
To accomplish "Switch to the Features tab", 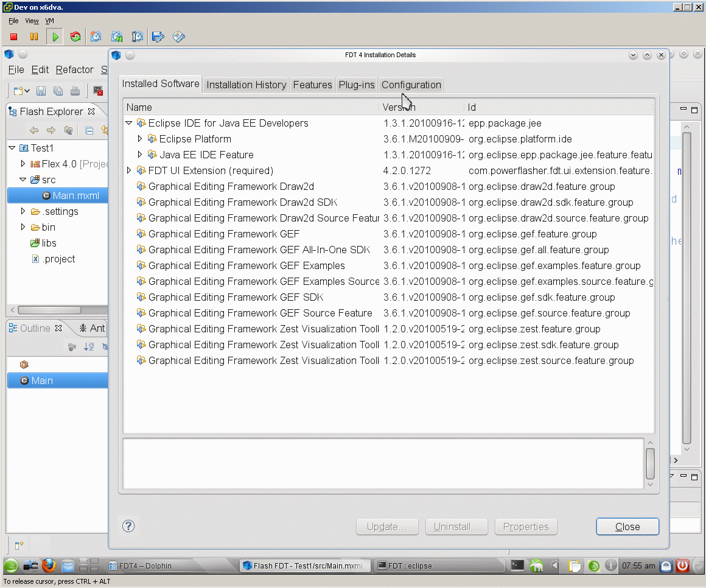I will point(312,85).
